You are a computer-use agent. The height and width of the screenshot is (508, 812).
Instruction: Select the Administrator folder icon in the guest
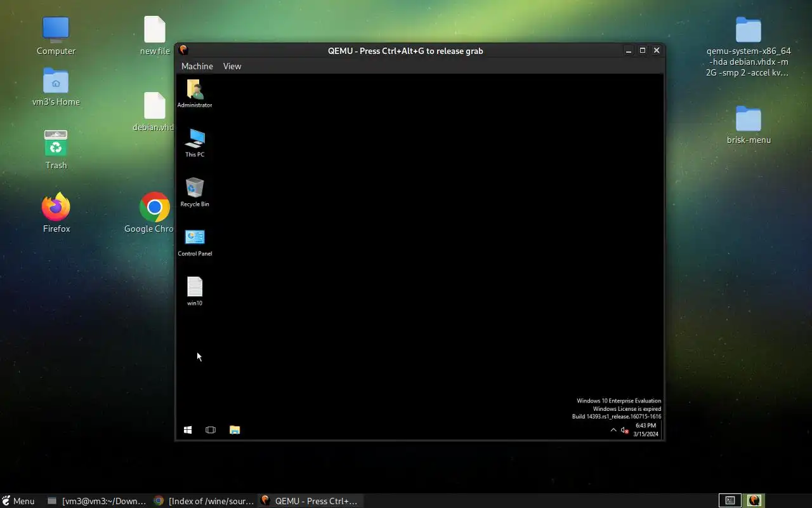click(195, 93)
